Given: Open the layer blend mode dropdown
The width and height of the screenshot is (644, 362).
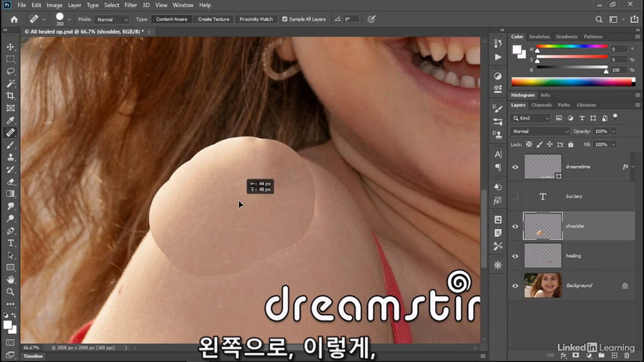Looking at the screenshot, I should [540, 131].
